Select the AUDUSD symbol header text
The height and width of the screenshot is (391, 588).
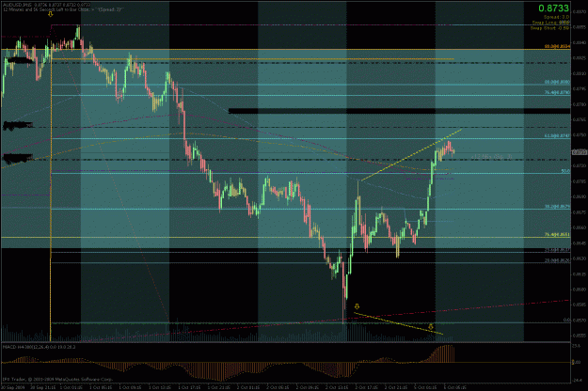[x=45, y=5]
